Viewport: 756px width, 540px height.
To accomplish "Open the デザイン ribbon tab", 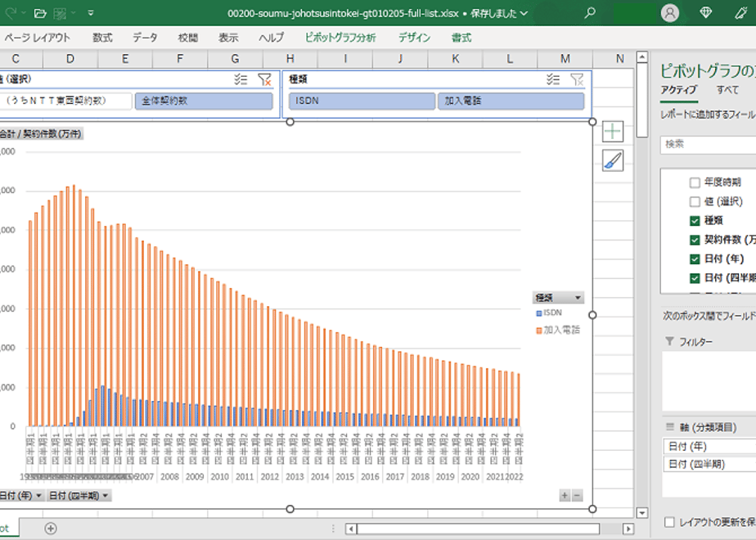I will pyautogui.click(x=414, y=38).
